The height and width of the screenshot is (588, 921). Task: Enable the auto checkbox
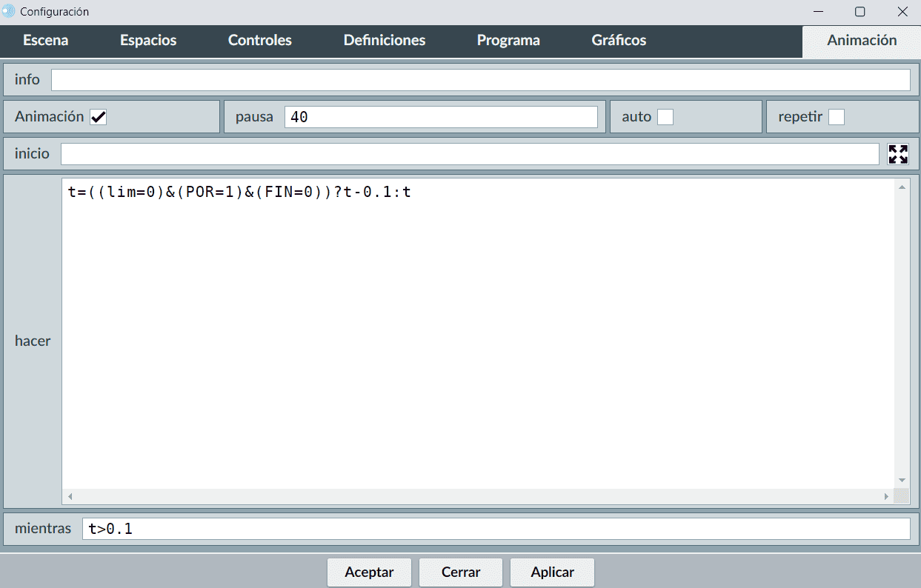coord(665,117)
